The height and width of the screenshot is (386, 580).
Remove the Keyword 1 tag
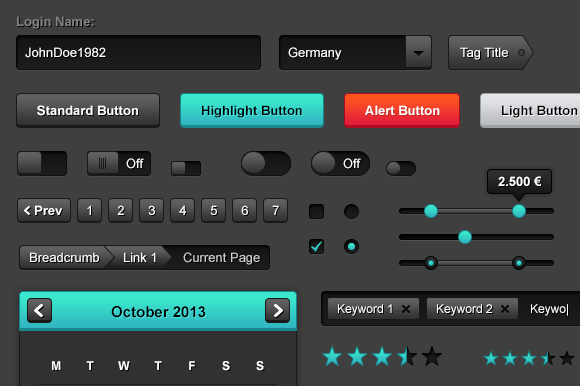(x=406, y=309)
